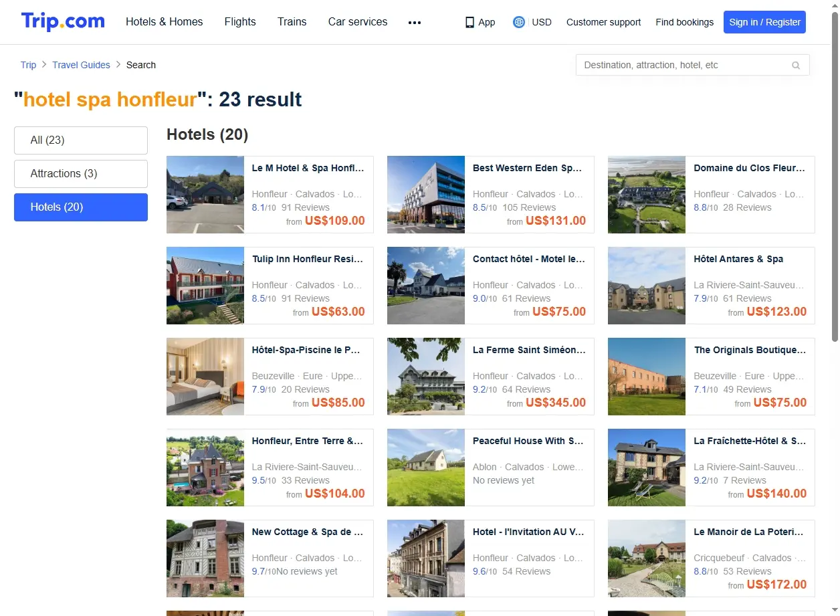Open Customer support
Viewport: 840px width, 616px height.
coord(603,22)
